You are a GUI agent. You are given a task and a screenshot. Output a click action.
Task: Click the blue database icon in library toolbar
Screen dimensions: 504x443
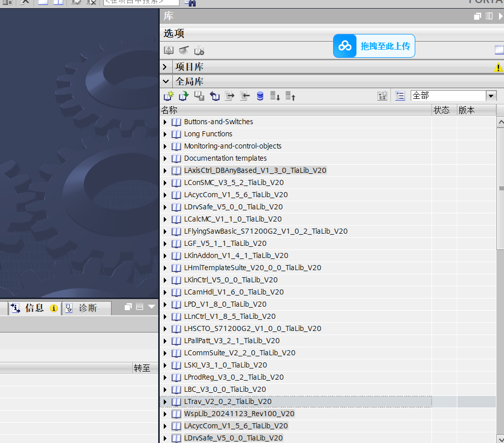(x=260, y=96)
